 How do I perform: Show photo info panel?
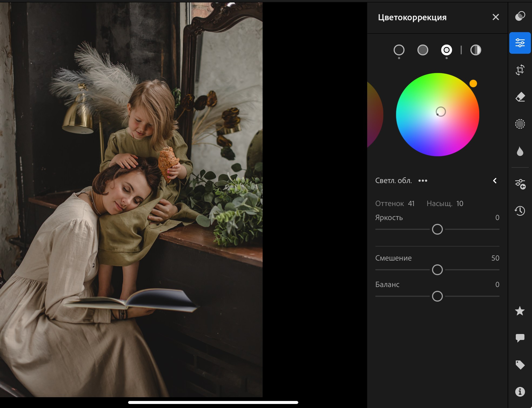pos(520,392)
